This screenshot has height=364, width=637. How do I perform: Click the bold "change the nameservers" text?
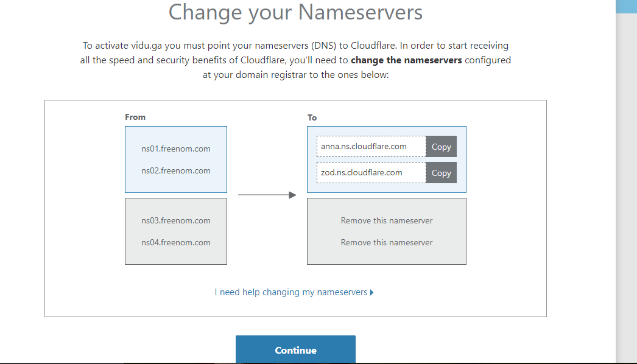(406, 60)
